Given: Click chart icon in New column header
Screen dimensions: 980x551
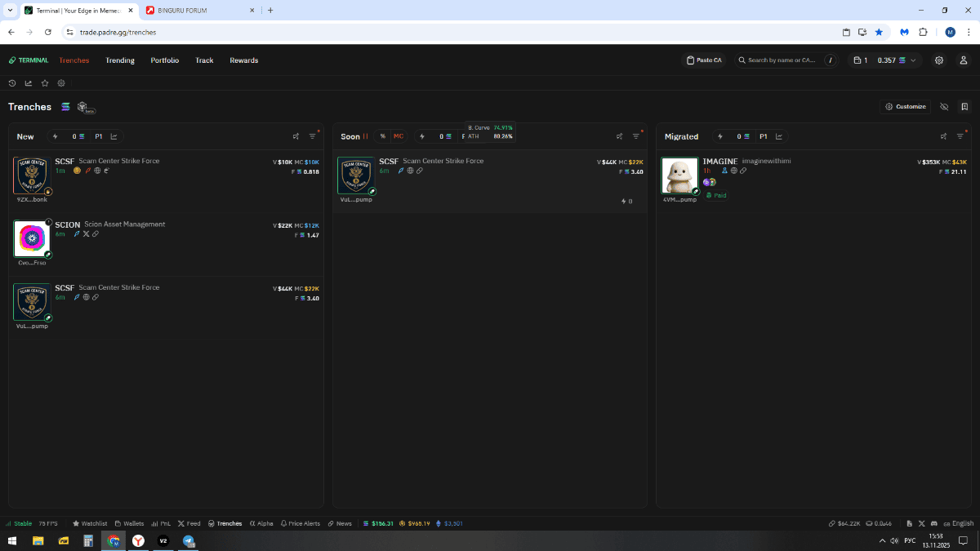Looking at the screenshot, I should pyautogui.click(x=114, y=136).
